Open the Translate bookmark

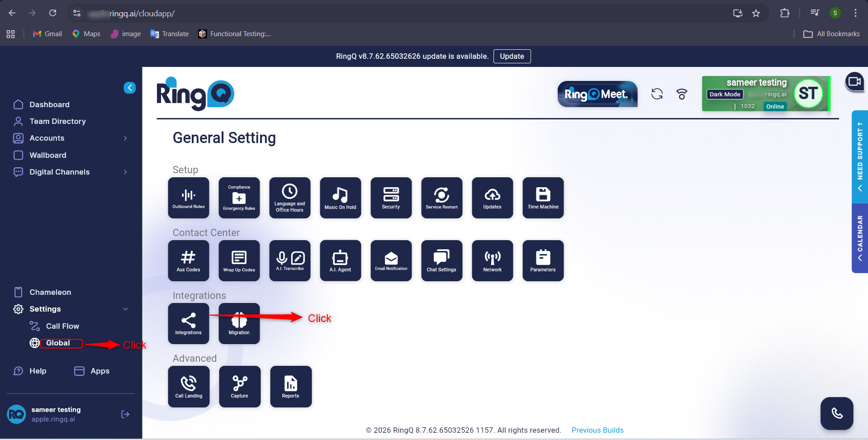pos(170,34)
